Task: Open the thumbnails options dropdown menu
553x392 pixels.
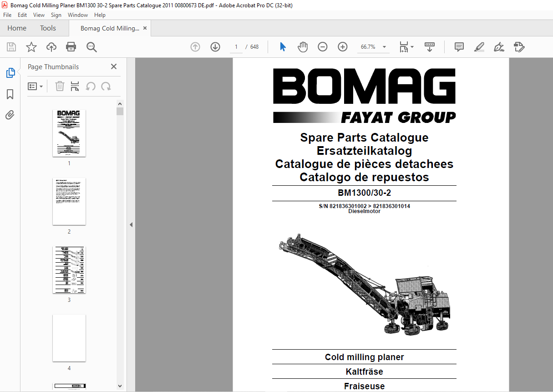Action: coord(36,86)
